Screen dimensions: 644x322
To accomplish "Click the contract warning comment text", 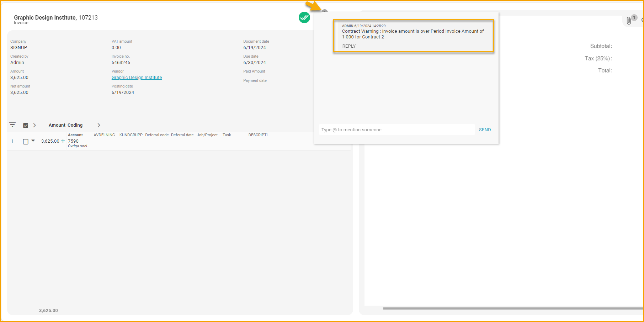I will tap(413, 34).
